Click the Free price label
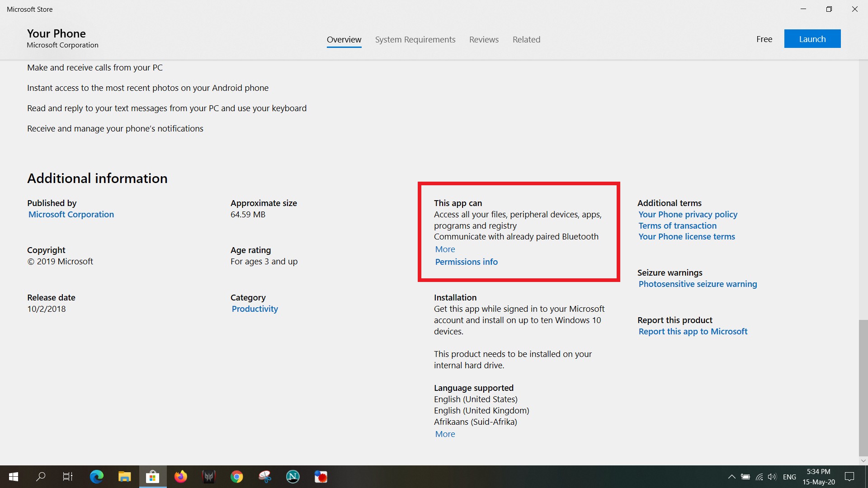Screen dimensions: 868x488 (x=764, y=39)
